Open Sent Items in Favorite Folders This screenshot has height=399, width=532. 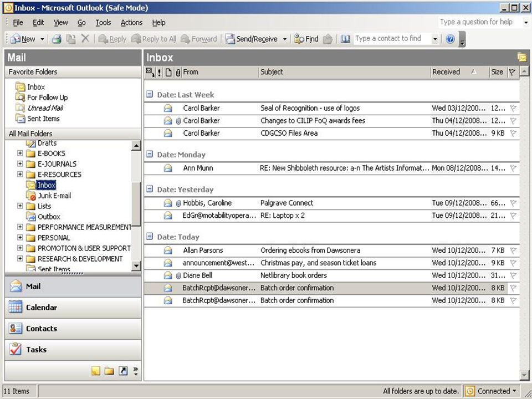click(x=43, y=119)
